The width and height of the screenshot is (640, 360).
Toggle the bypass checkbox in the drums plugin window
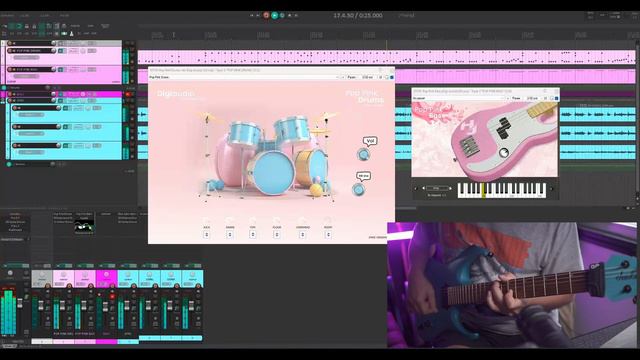pos(392,77)
